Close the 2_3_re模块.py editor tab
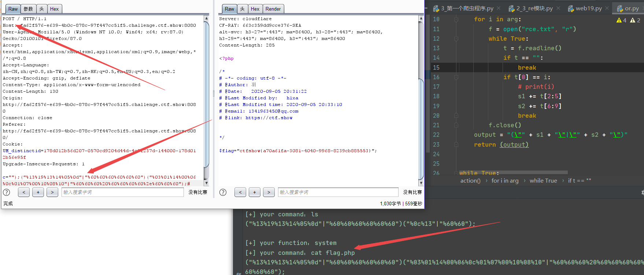The width and height of the screenshot is (644, 275). coord(558,8)
